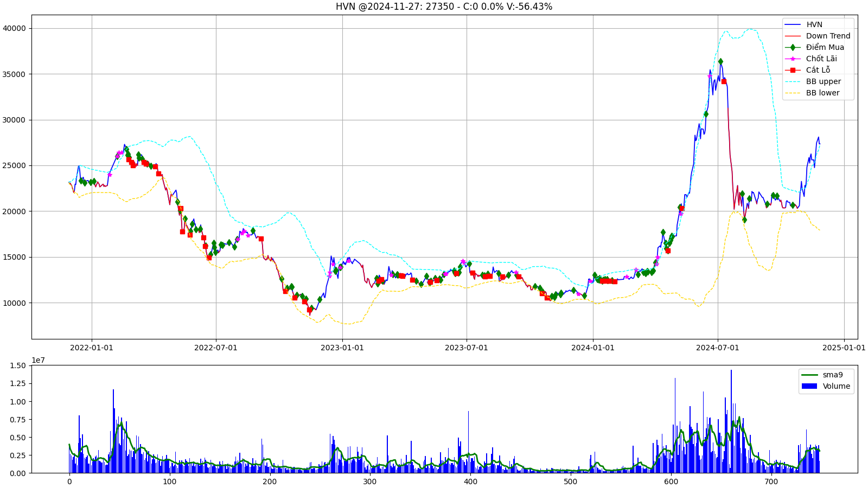The width and height of the screenshot is (868, 488).
Task: Click the 600 tick on volume x-axis
Action: pyautogui.click(x=671, y=481)
